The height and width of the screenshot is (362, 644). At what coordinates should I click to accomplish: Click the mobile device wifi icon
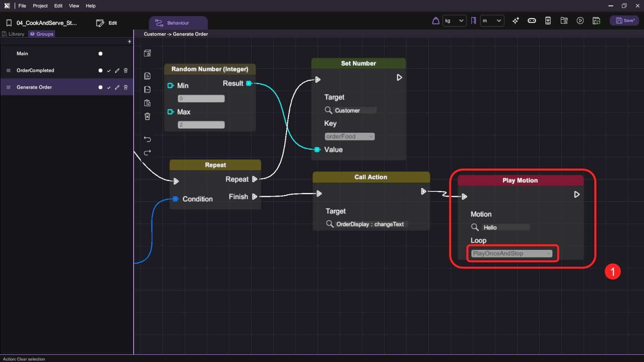pos(548,21)
